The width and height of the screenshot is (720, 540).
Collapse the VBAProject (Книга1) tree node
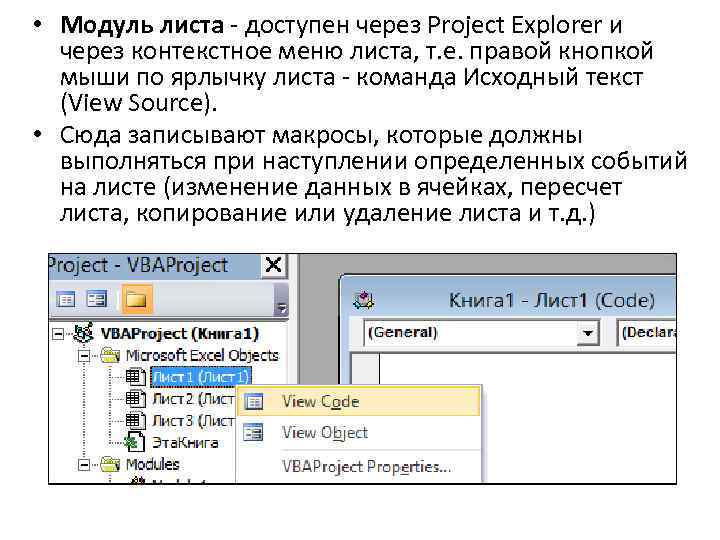click(x=58, y=333)
